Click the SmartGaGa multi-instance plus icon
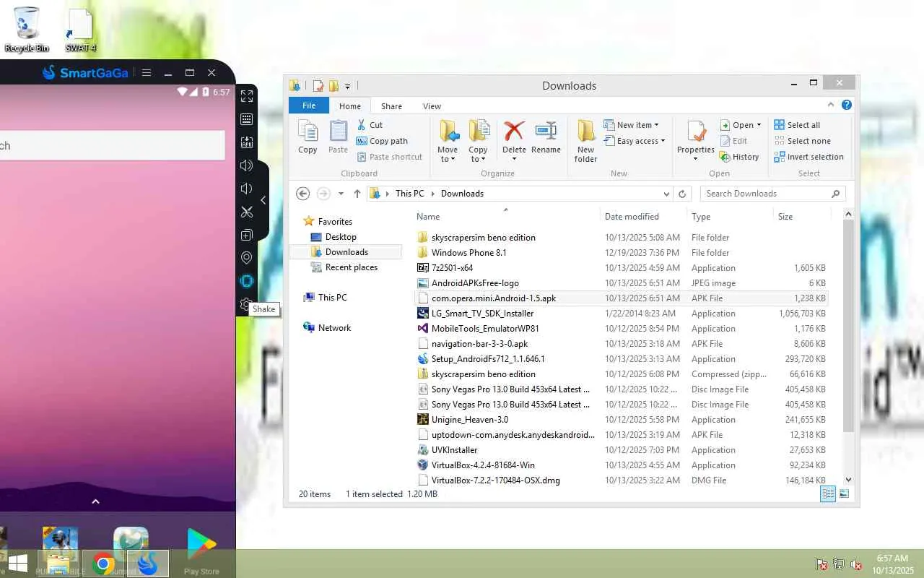This screenshot has width=924, height=578. tap(247, 235)
